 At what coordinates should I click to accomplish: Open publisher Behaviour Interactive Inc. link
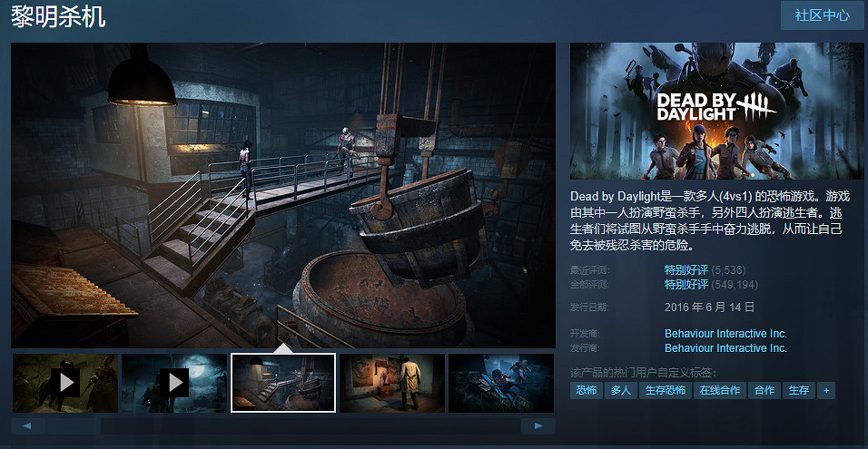click(725, 347)
